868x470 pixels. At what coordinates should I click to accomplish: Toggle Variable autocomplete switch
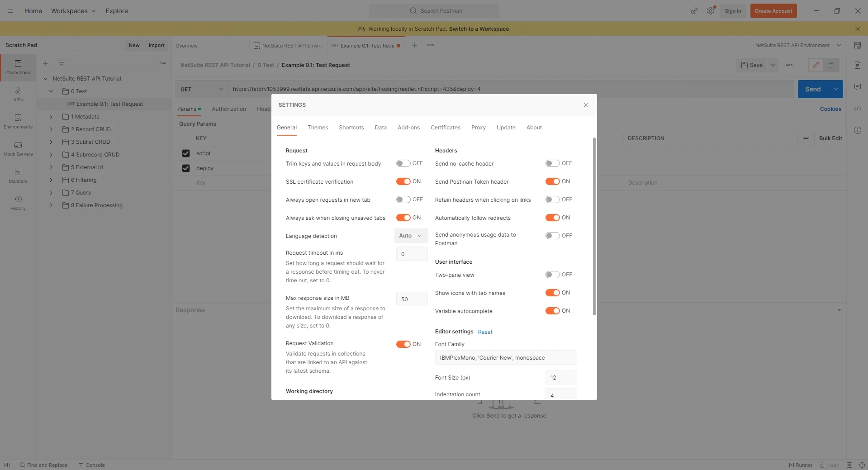pyautogui.click(x=552, y=311)
